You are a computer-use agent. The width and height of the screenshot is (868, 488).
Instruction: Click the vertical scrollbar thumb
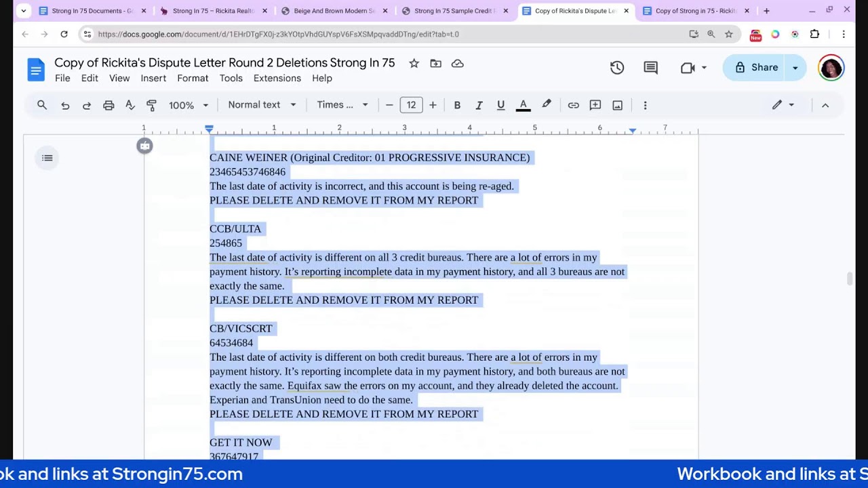point(848,279)
